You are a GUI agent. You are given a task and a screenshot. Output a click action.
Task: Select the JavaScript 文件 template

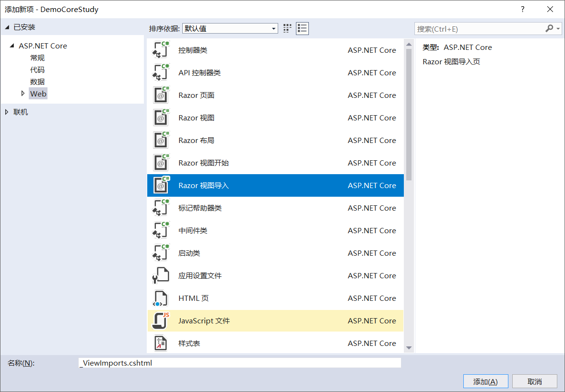pos(276,321)
